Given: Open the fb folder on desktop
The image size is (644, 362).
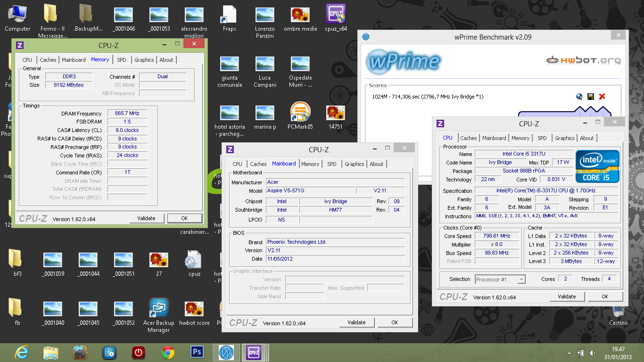Looking at the screenshot, I should pyautogui.click(x=17, y=312).
